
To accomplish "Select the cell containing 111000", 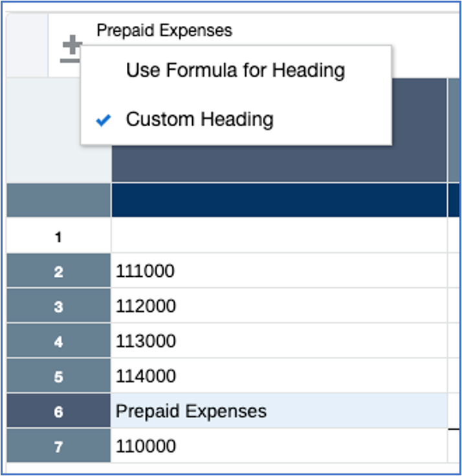I will pyautogui.click(x=278, y=272).
